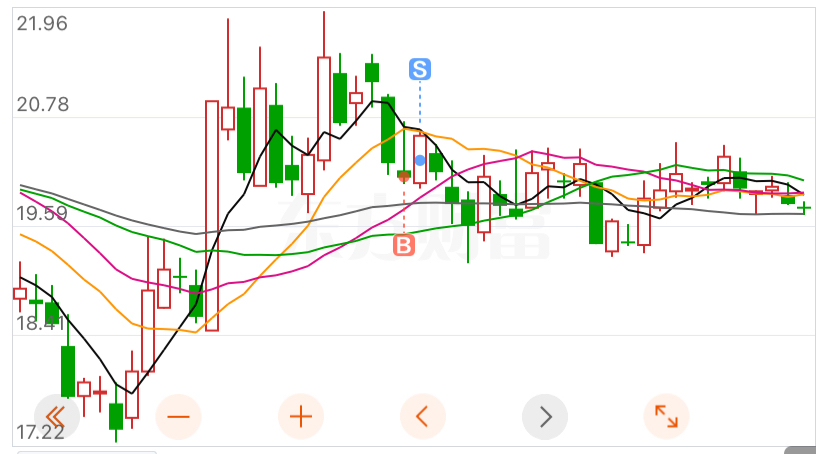Viewport: 828px width, 454px height.
Task: Click the 20.78 price axis label
Action: (42, 105)
